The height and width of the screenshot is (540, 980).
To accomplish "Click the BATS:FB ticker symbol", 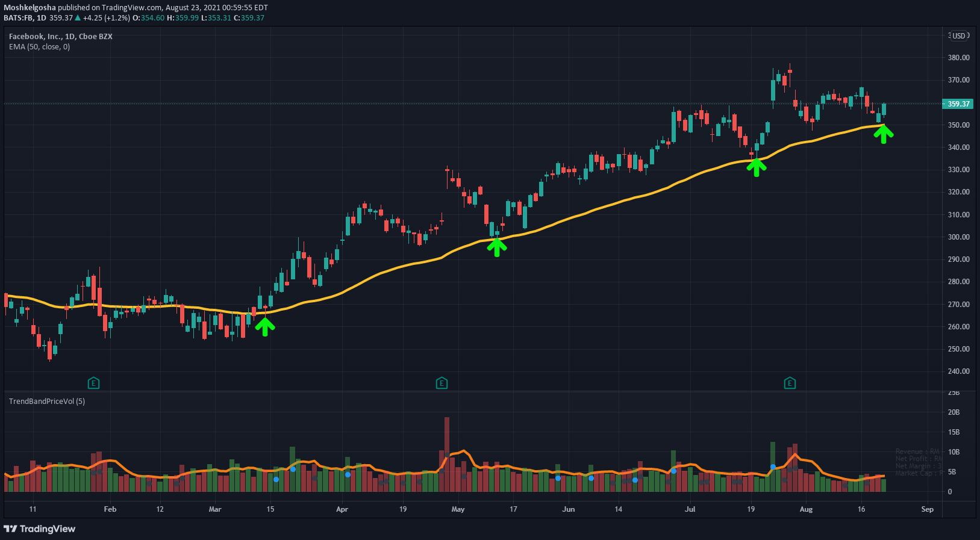I will point(18,18).
